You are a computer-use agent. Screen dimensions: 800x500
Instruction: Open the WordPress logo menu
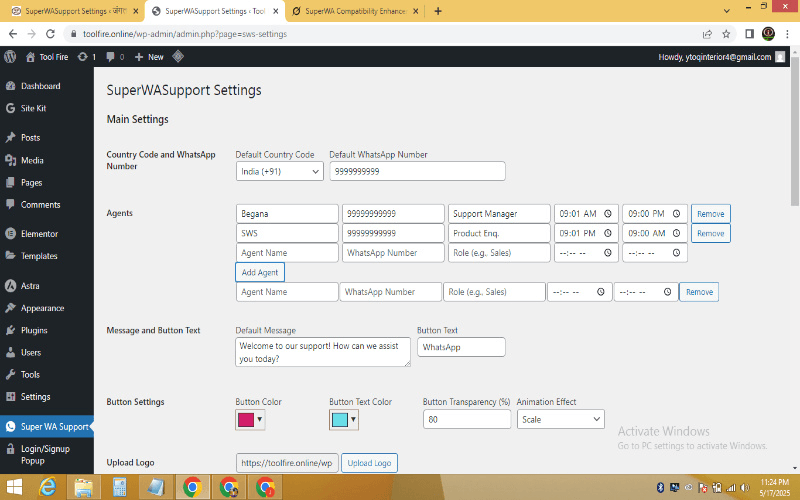10,57
